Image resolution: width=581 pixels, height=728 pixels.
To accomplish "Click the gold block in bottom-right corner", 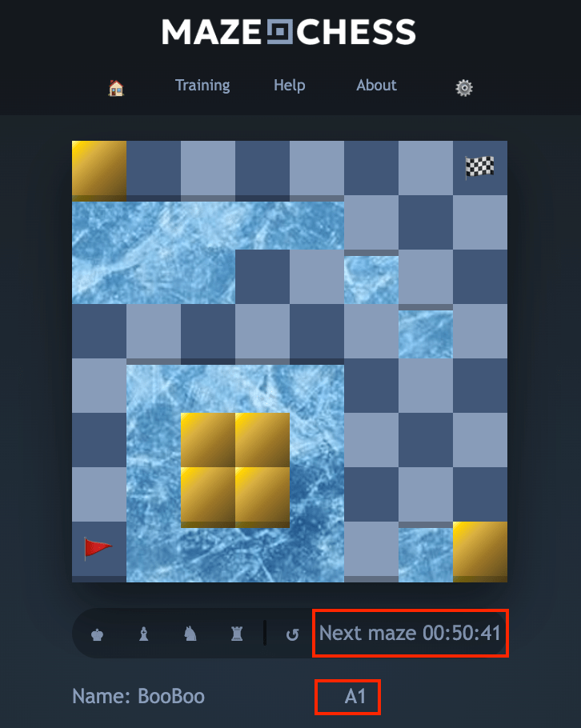I will click(479, 551).
